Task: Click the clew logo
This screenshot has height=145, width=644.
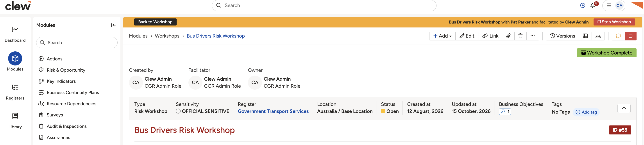Action: click(x=18, y=5)
